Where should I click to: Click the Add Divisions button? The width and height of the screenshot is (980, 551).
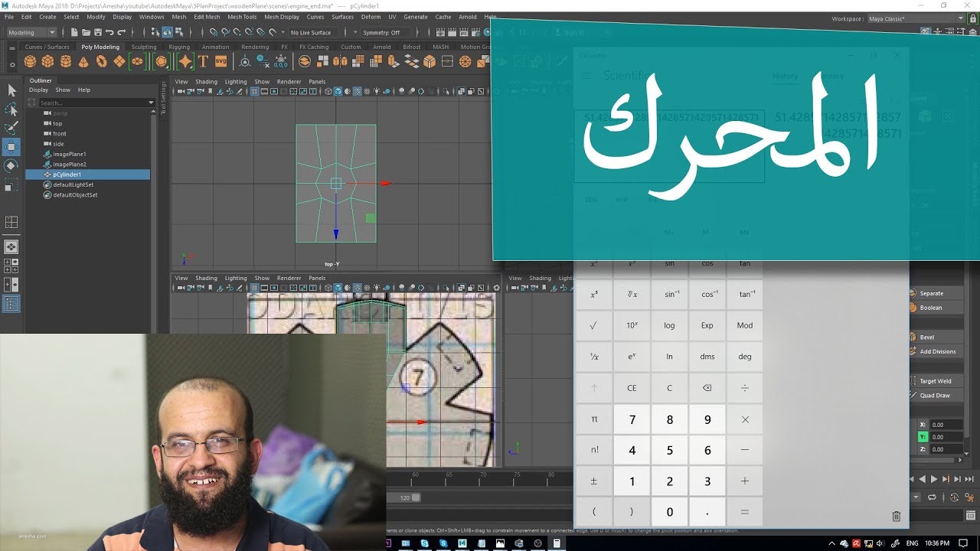click(x=937, y=351)
